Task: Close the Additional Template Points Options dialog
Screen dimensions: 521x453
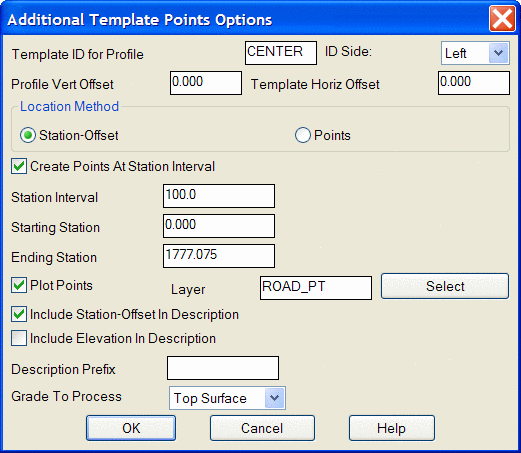Action: (x=502, y=19)
